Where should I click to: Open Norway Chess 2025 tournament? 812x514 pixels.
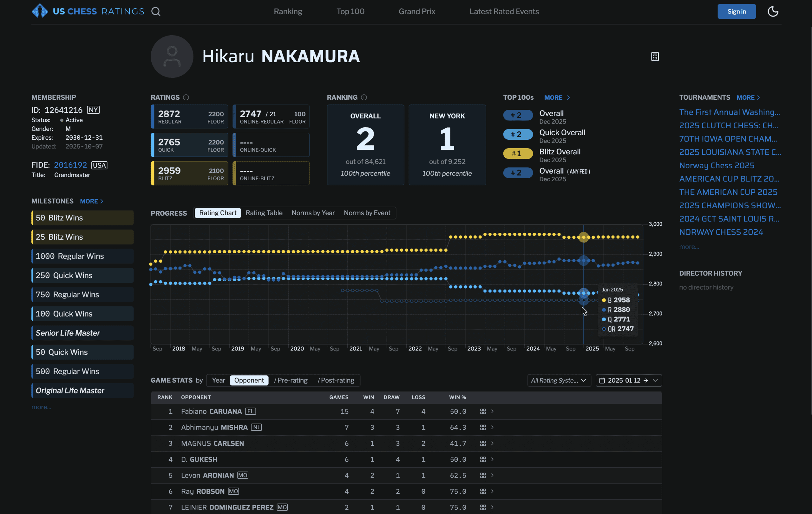point(716,165)
